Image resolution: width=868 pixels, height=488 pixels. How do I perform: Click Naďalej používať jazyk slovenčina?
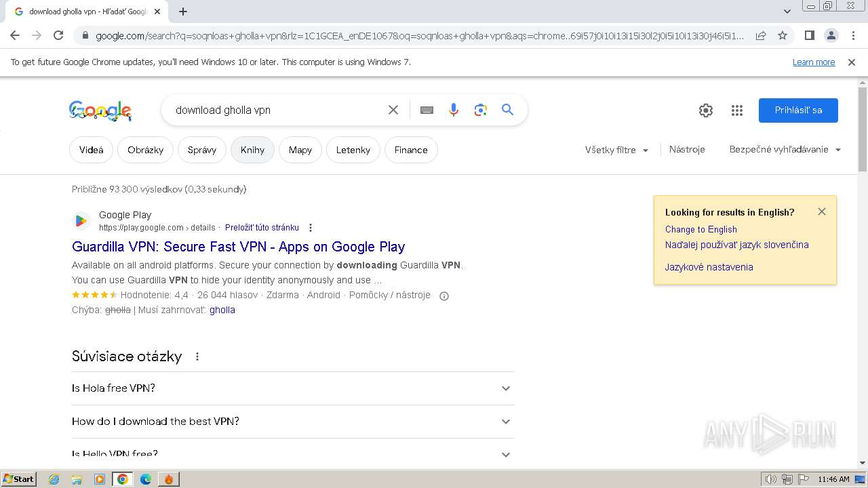(736, 245)
